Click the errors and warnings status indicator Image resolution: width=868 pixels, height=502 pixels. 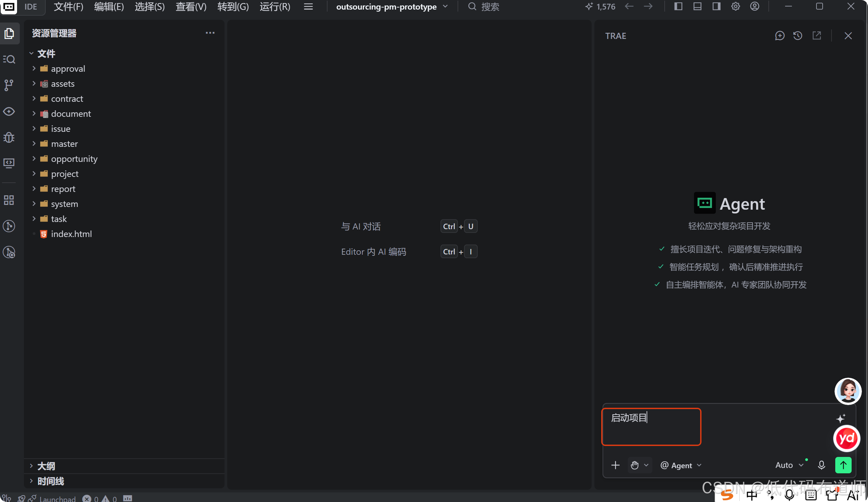[x=100, y=499]
